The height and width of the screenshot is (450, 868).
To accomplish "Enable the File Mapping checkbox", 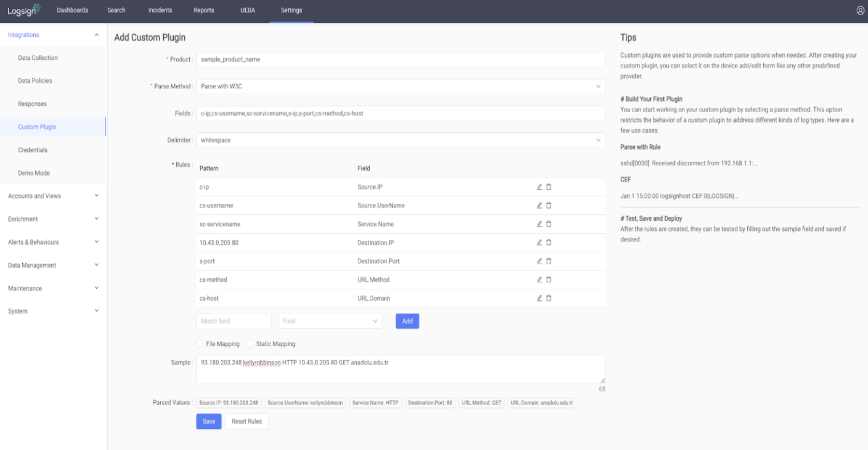I will (x=200, y=344).
